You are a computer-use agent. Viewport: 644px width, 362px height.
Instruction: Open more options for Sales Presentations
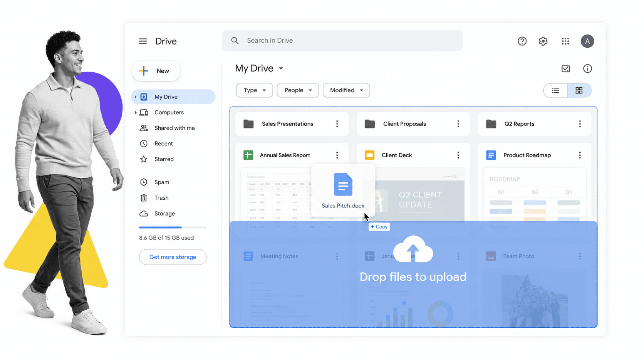337,124
